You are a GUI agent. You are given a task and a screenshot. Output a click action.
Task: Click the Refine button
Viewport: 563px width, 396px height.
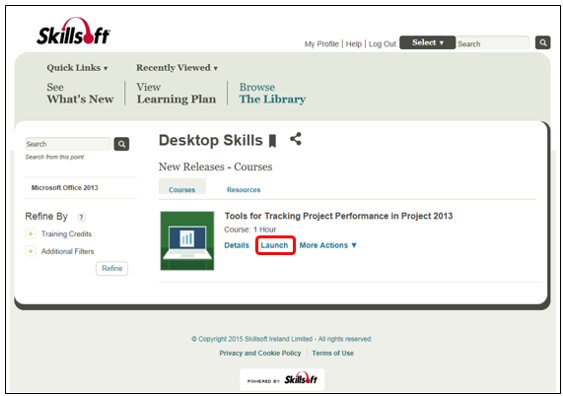coord(112,269)
